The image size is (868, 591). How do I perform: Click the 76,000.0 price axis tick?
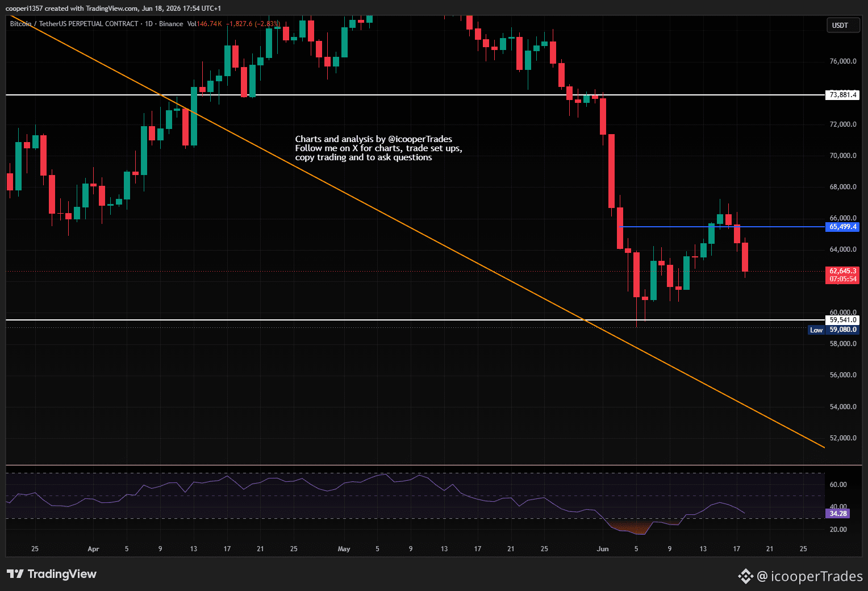(843, 61)
